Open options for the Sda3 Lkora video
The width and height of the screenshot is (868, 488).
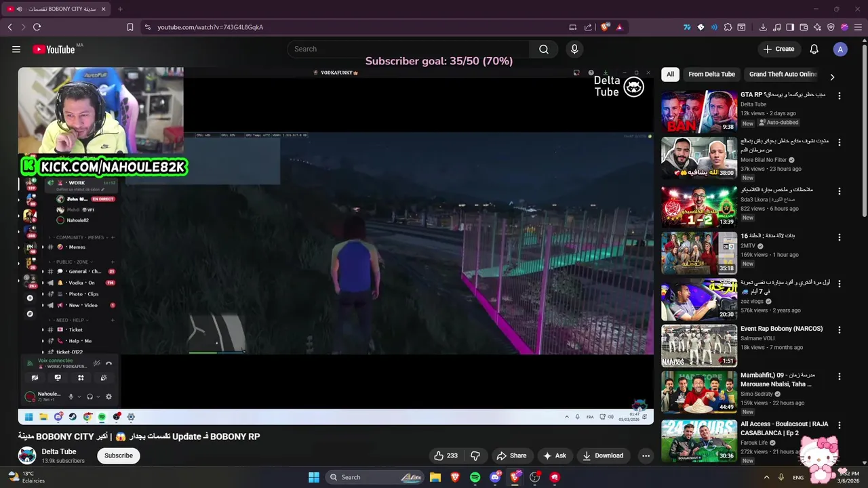[x=840, y=190]
